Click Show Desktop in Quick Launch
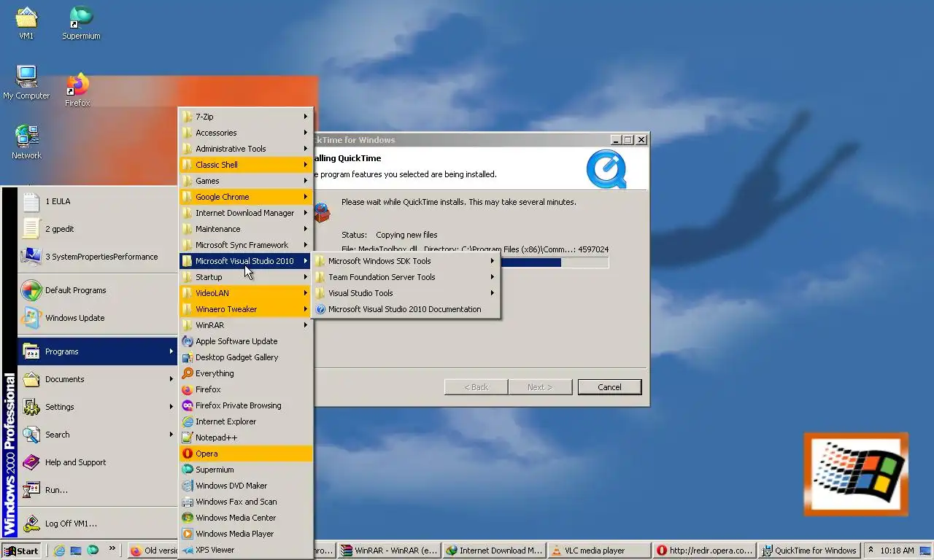Viewport: 934px width, 560px height. click(76, 551)
